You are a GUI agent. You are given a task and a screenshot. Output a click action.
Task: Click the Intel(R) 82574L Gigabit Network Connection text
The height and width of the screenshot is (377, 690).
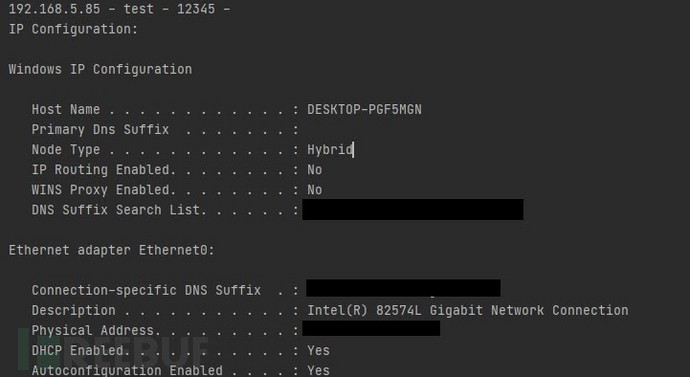point(468,311)
